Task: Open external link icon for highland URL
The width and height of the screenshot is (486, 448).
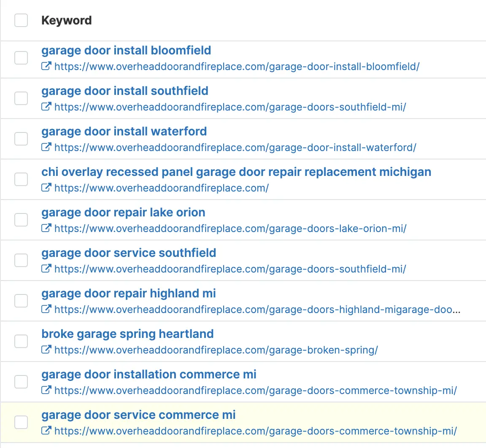Action: pos(46,309)
